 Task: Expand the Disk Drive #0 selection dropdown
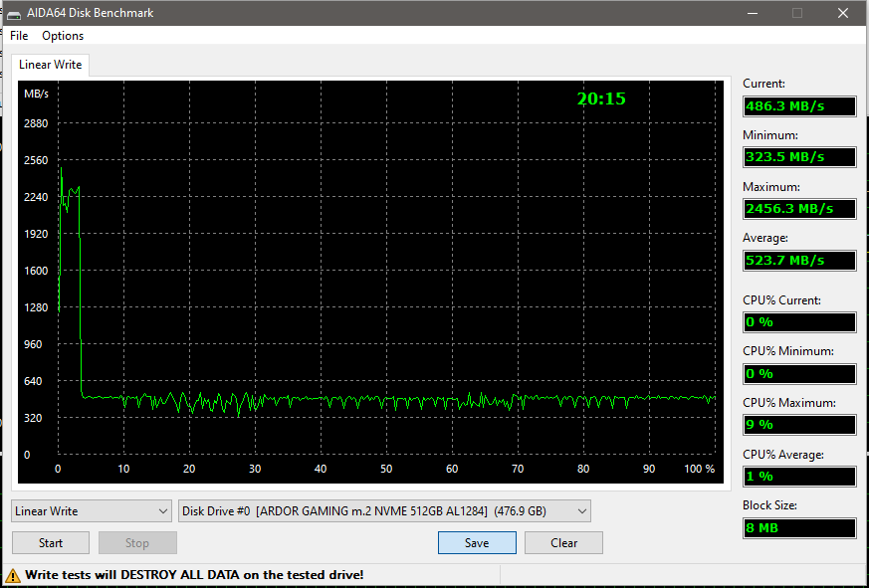[x=384, y=511]
